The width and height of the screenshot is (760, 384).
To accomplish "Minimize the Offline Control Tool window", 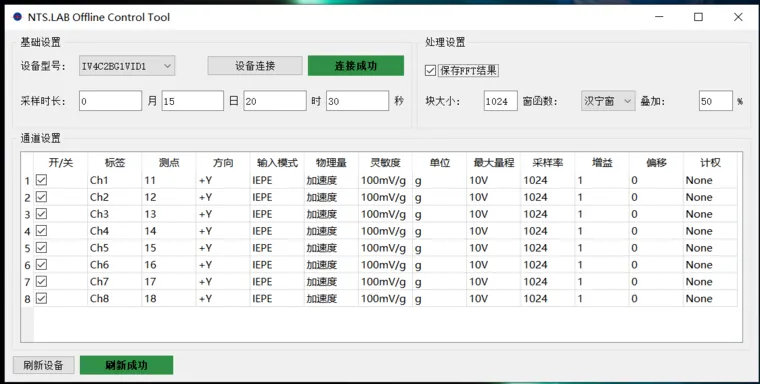I will (x=659, y=17).
